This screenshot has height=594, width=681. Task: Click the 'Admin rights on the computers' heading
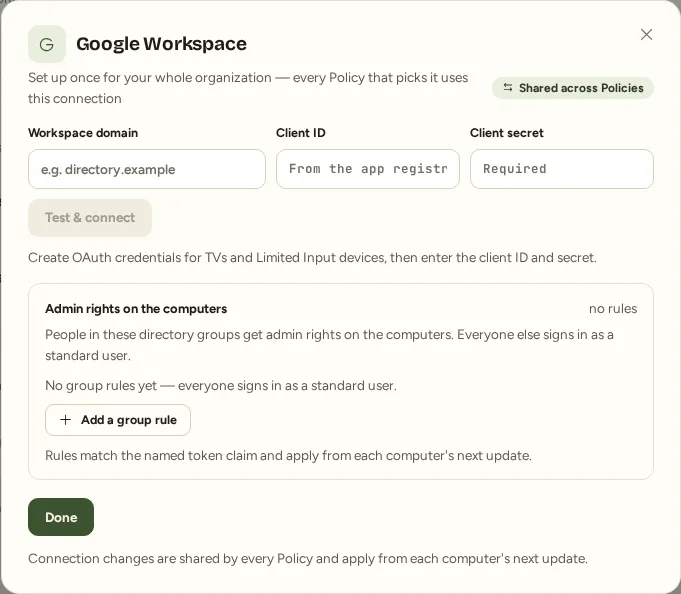pyautogui.click(x=136, y=309)
